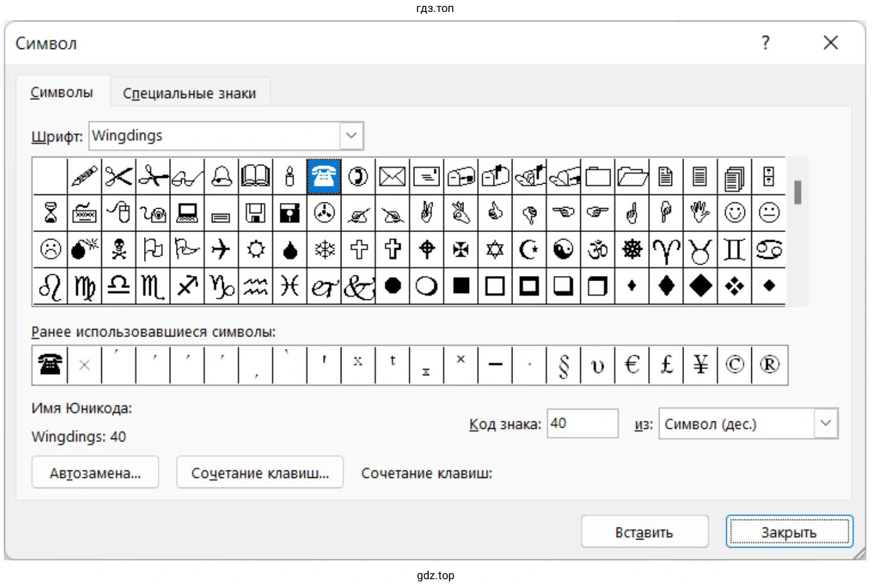872x588 pixels.
Task: Select the smiling face symbol
Action: tap(734, 213)
